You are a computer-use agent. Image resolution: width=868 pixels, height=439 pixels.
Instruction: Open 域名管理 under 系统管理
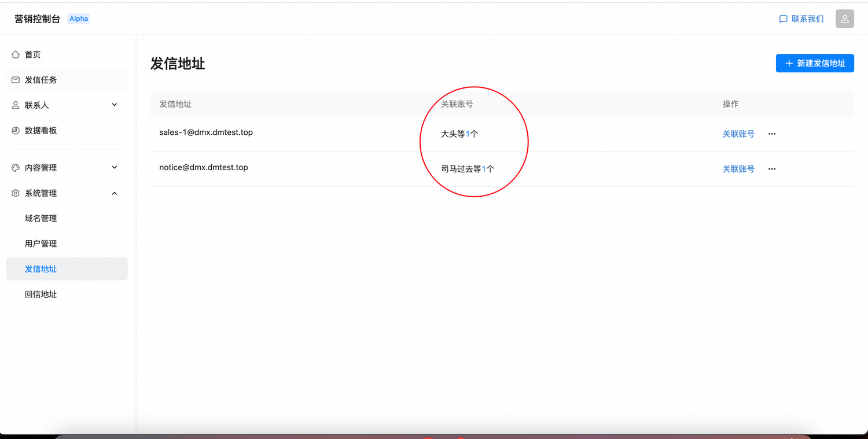[x=67, y=219]
